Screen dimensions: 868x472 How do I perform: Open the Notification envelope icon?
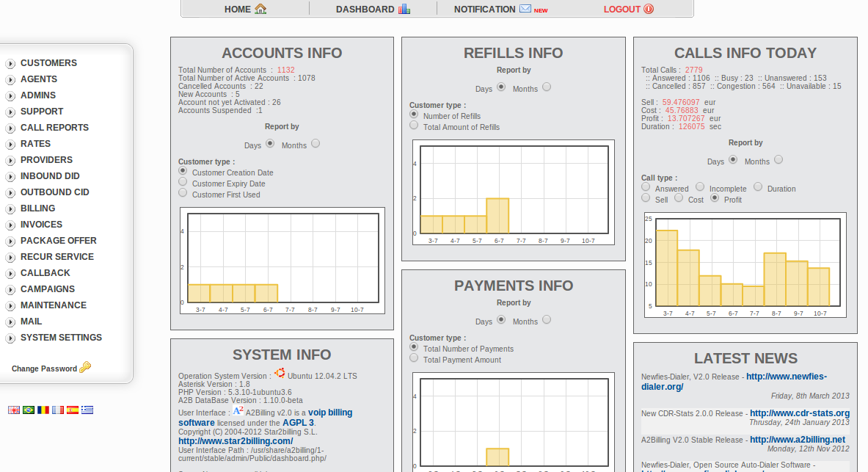click(525, 9)
